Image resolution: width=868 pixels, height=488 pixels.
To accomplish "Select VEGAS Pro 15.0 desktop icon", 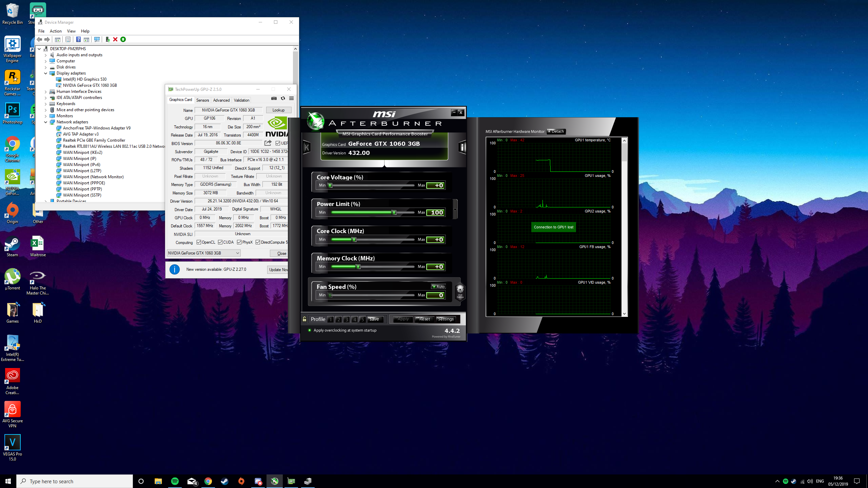I will tap(13, 447).
